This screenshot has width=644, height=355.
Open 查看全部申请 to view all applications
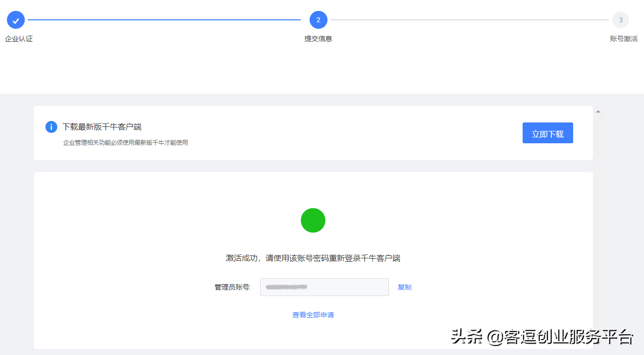point(313,314)
